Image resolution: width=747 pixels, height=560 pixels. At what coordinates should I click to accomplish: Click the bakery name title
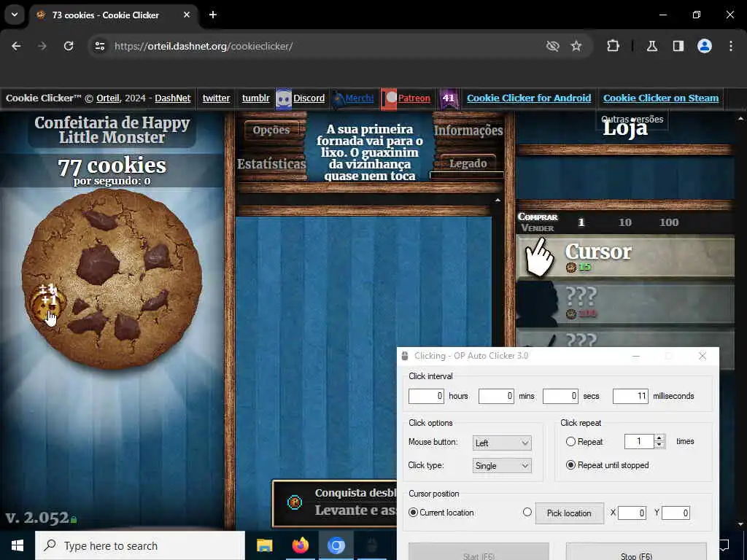112,130
